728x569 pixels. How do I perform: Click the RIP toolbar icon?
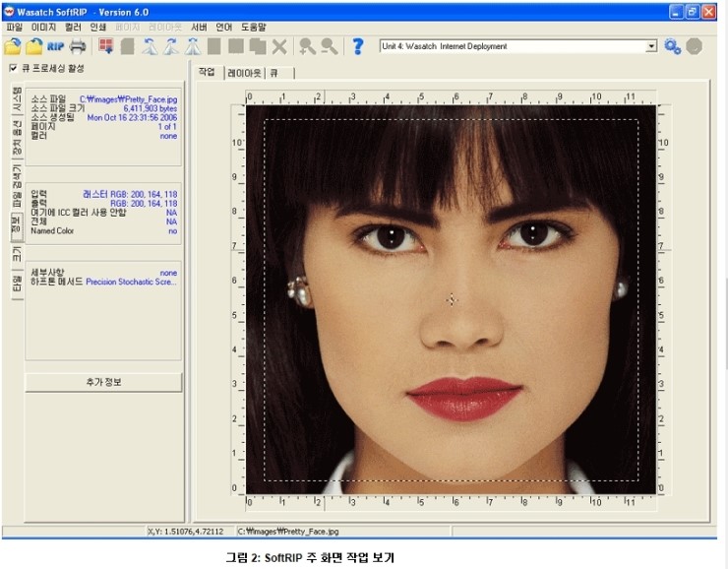click(56, 46)
